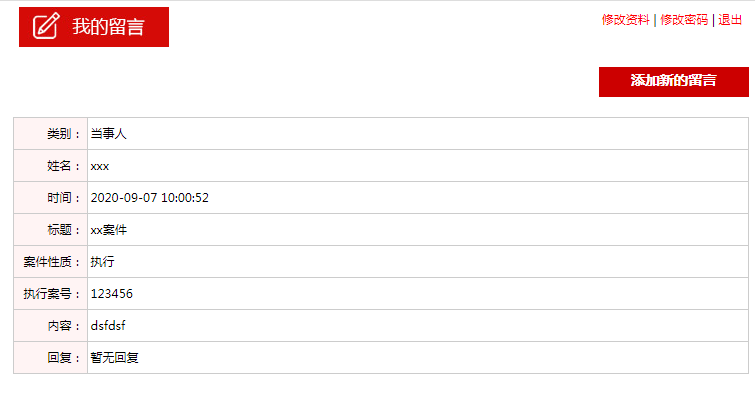Screen dimensions: 755x394
Task: Click the timestamp 2020-09-07 10:00:52
Action: click(150, 198)
